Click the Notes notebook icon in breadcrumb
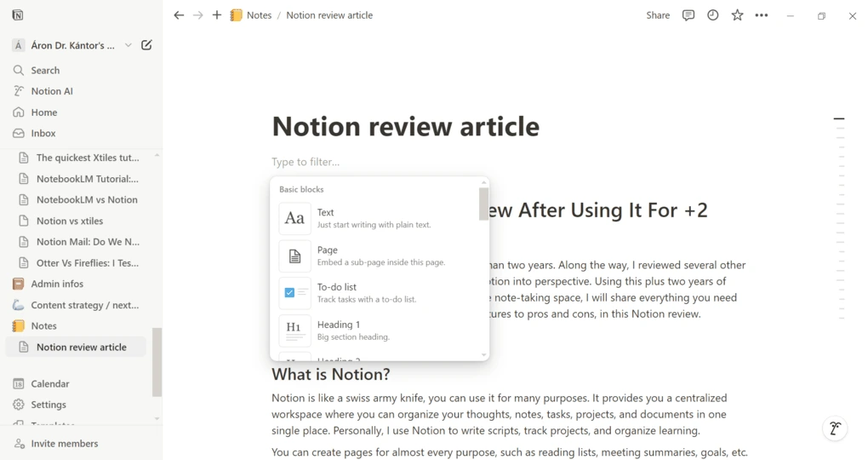This screenshot has width=868, height=460. coord(237,15)
